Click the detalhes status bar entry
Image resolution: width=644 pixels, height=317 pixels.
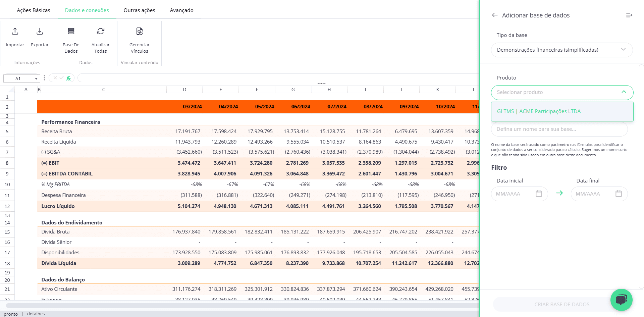click(36, 314)
